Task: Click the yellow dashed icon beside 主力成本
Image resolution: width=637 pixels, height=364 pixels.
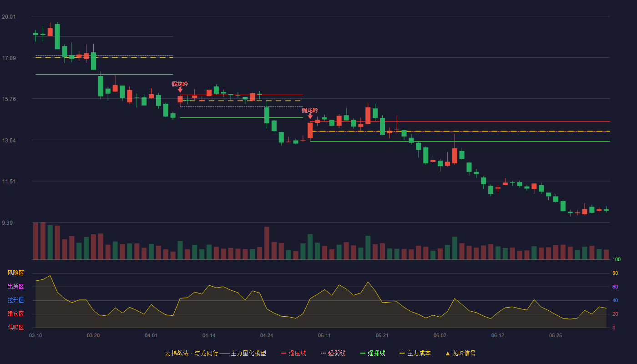Action: click(x=402, y=353)
